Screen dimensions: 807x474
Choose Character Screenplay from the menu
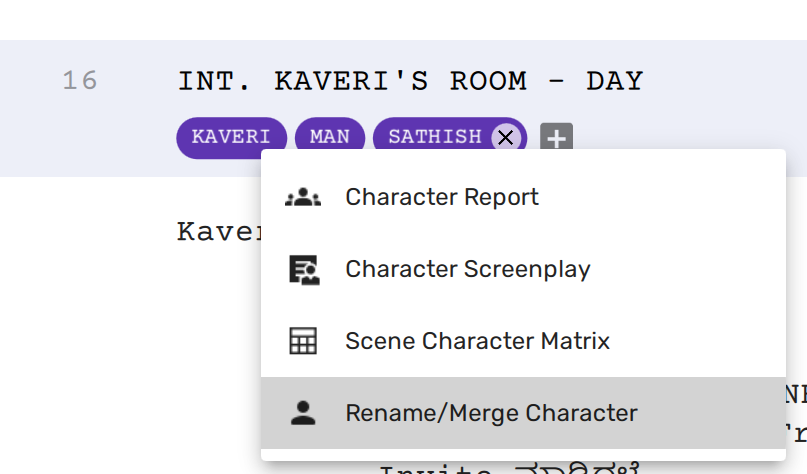[467, 269]
